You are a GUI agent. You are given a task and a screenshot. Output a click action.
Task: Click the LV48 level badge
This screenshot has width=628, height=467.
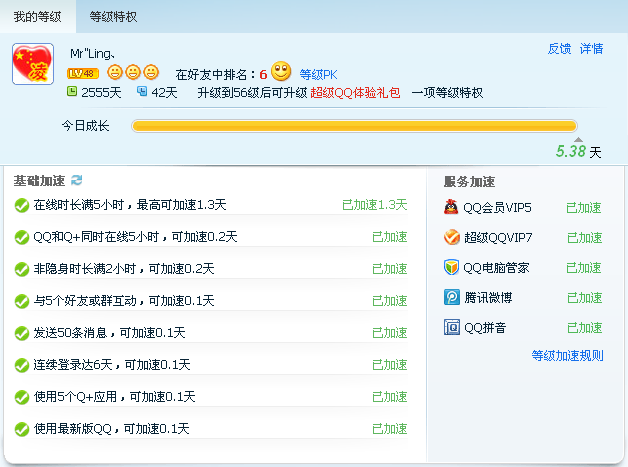[83, 73]
